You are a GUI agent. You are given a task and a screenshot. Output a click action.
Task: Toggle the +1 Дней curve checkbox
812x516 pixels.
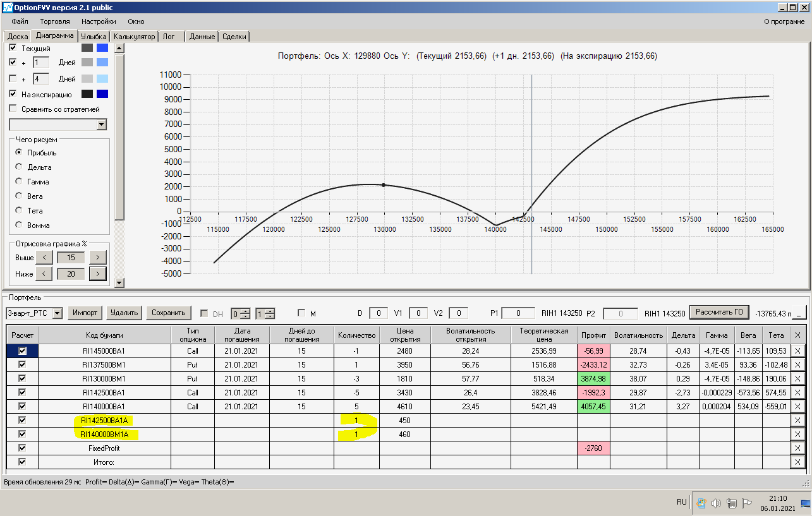(13, 63)
